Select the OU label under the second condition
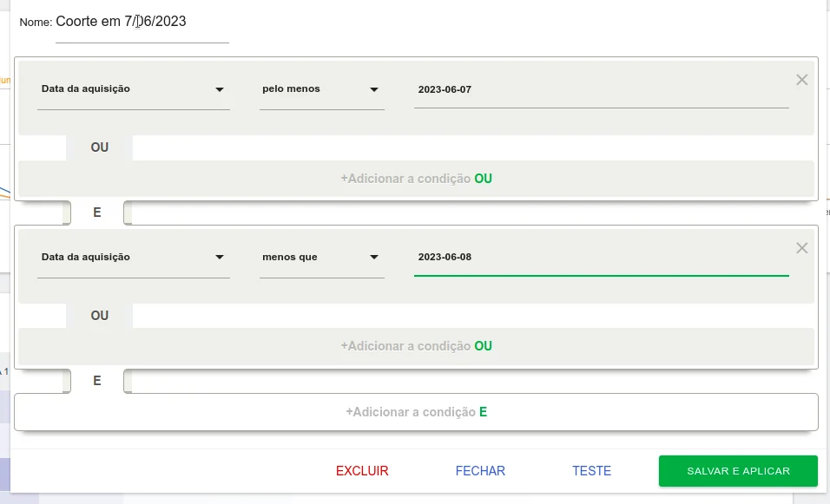Image resolution: width=830 pixels, height=504 pixels. point(100,316)
